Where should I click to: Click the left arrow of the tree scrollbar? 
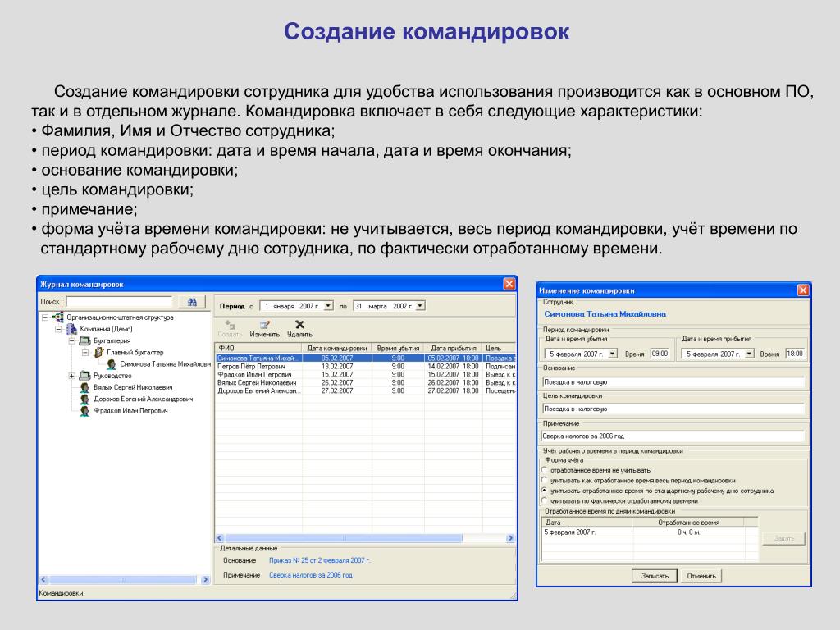click(44, 580)
